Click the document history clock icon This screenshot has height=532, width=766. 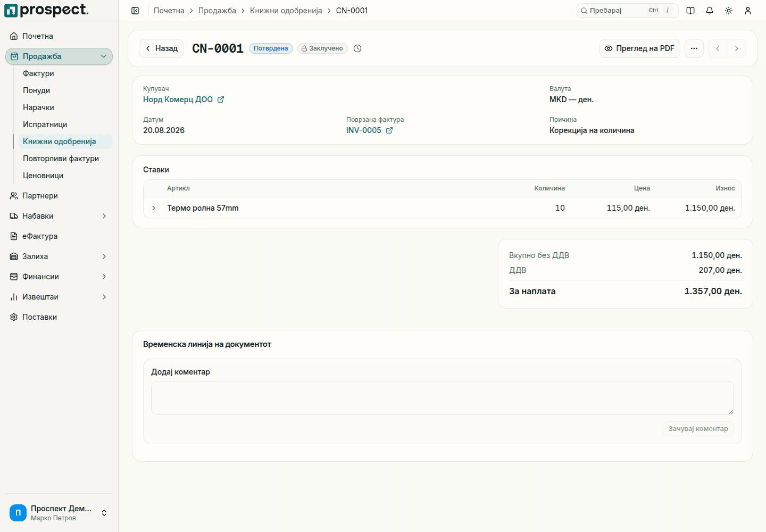point(357,48)
